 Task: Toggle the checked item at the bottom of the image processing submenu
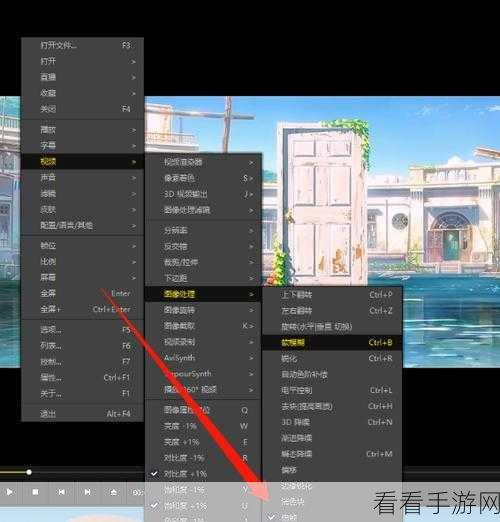click(332, 517)
